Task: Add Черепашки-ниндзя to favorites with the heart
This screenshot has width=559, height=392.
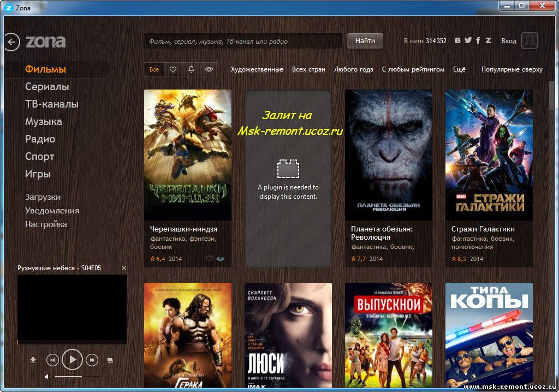Action: [210, 258]
